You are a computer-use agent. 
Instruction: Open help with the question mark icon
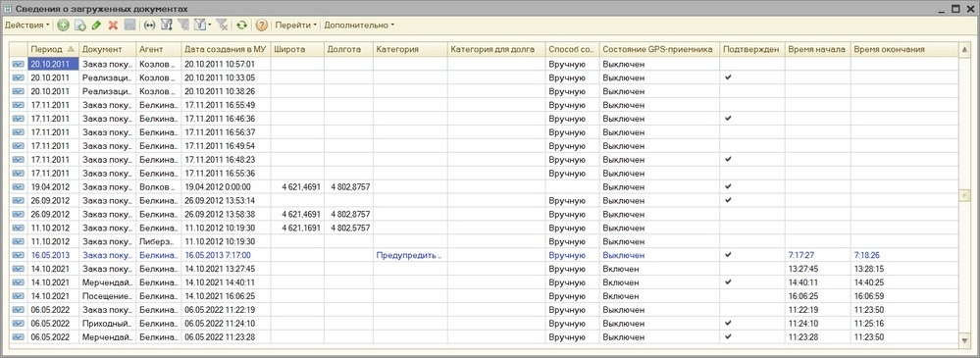[261, 25]
